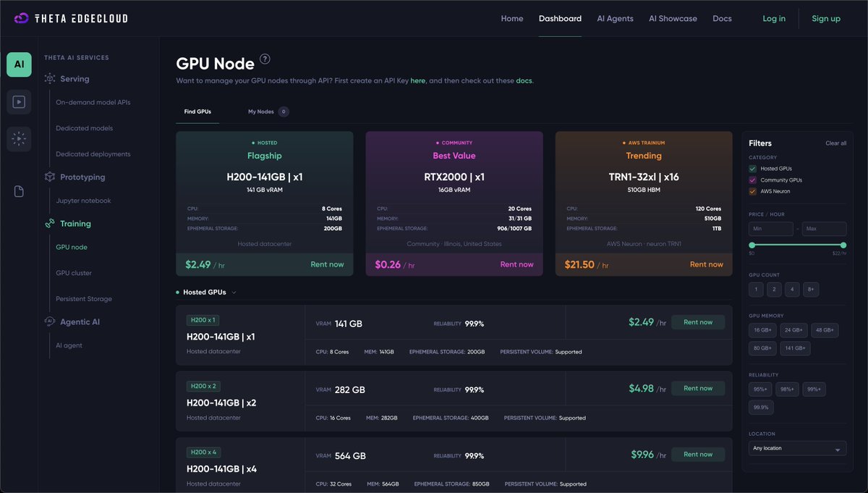
Task: Open Dedicated models in sidebar
Action: click(x=85, y=128)
